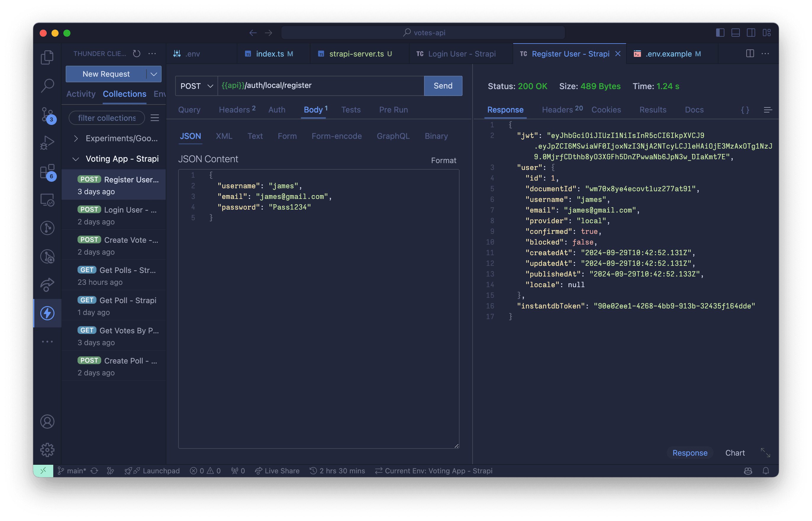This screenshot has height=521, width=812.
Task: Click the request URL input field
Action: point(320,86)
